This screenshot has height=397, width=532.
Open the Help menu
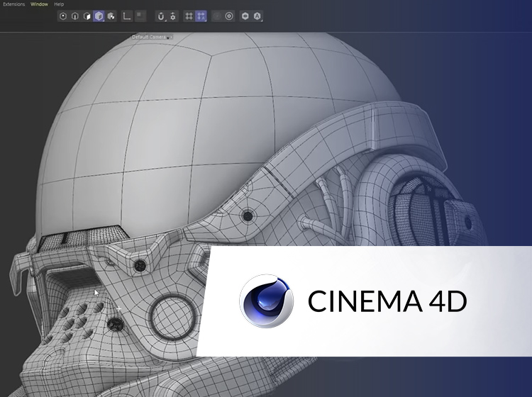(x=59, y=4)
